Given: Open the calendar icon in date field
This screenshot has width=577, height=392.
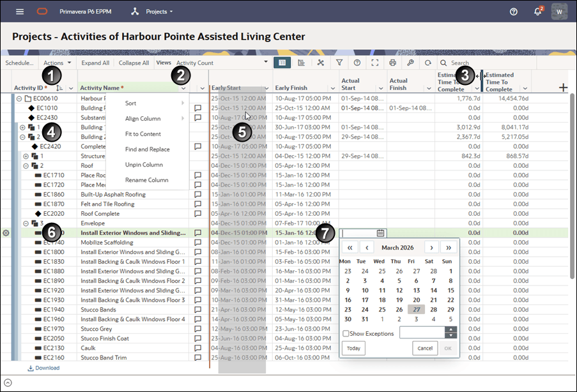Looking at the screenshot, I should pyautogui.click(x=380, y=233).
